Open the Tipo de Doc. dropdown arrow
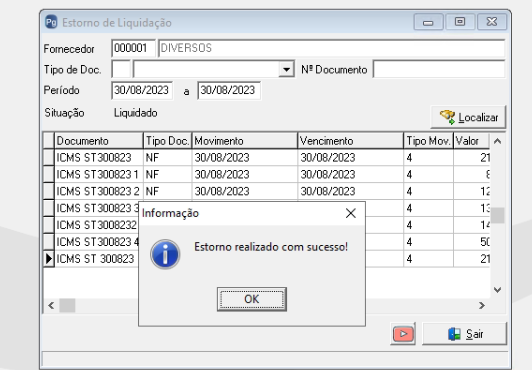 286,70
